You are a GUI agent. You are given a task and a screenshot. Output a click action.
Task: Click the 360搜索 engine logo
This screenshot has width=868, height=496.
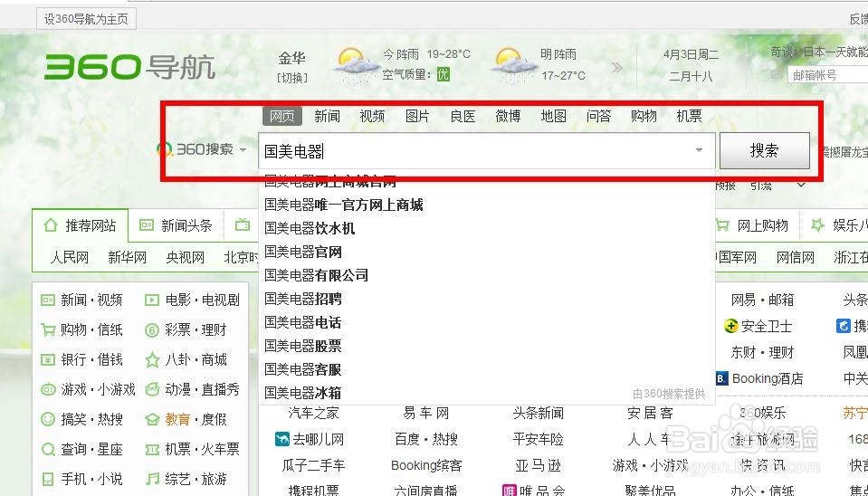[195, 149]
